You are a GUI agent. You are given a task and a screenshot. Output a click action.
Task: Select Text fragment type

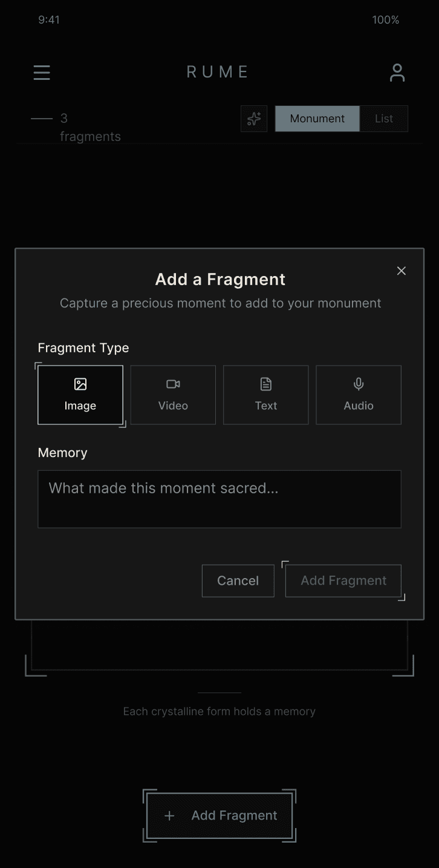(266, 395)
